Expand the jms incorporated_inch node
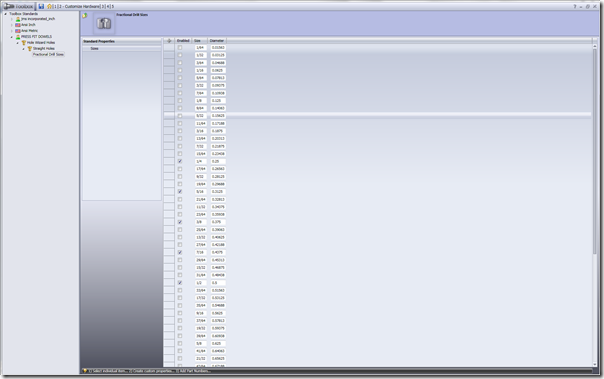 12,19
